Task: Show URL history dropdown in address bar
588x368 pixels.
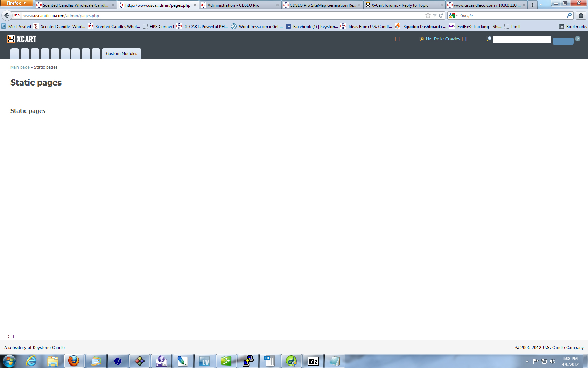Action: 435,15
